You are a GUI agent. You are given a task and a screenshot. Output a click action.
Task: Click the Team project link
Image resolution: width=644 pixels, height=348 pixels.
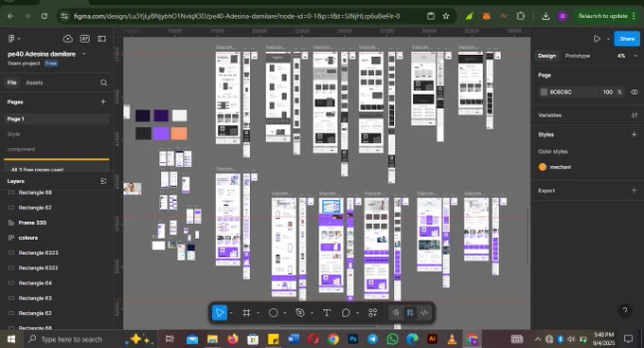(x=24, y=64)
